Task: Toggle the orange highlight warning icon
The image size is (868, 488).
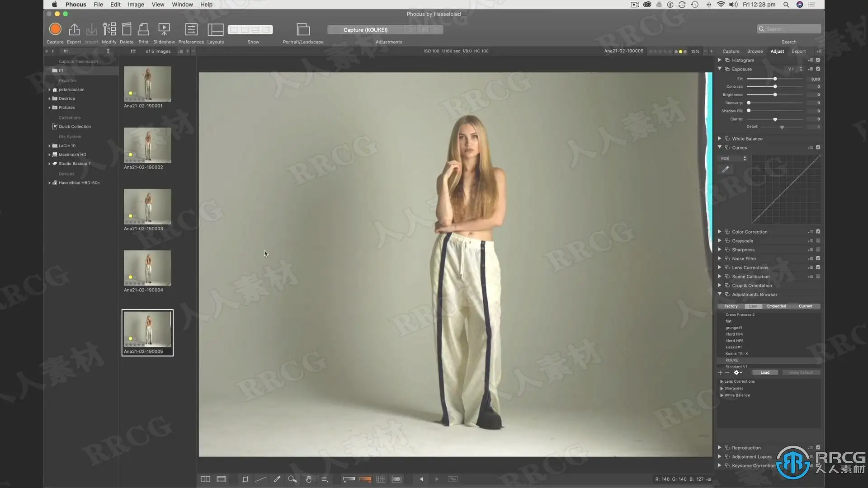Action: click(365, 479)
